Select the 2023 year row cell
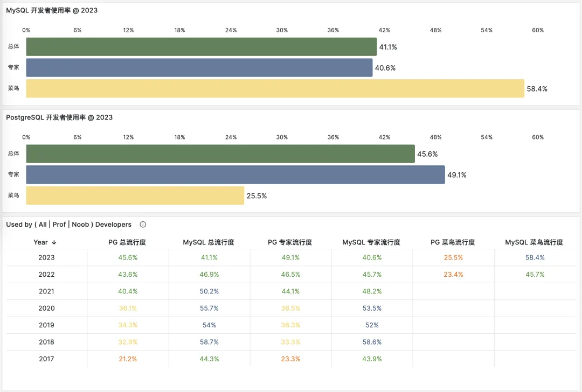 coord(46,257)
